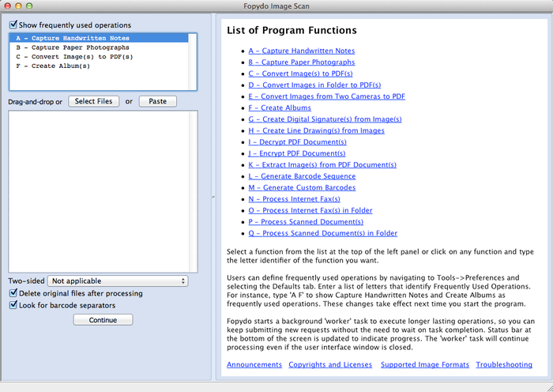This screenshot has height=392, width=553.
Task: Open E – Convert Images from Two Cameras link
Action: (326, 96)
